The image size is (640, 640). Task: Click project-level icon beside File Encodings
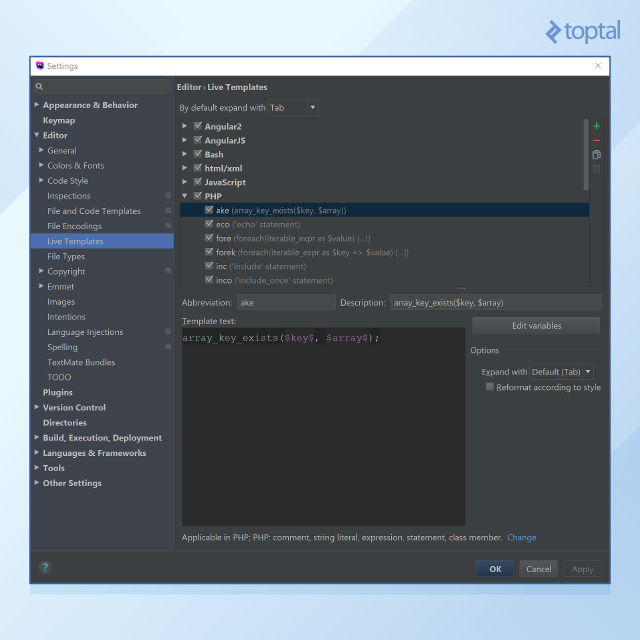point(168,226)
